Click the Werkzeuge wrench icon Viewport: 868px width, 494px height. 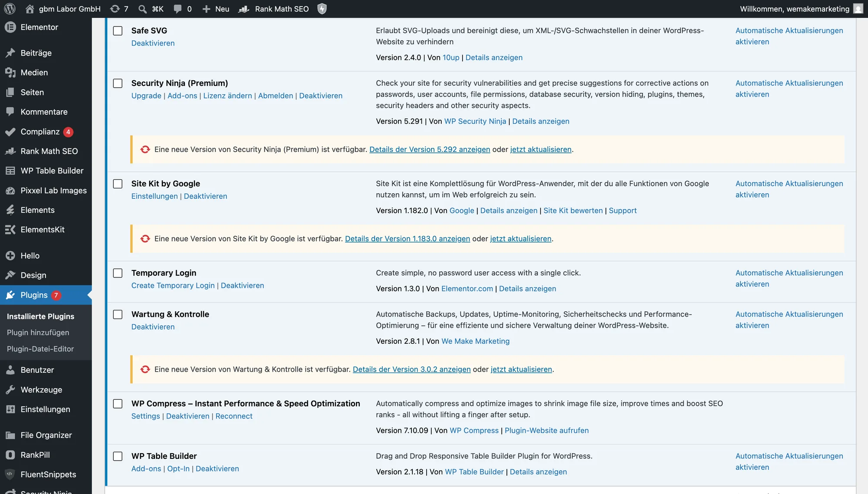10,390
